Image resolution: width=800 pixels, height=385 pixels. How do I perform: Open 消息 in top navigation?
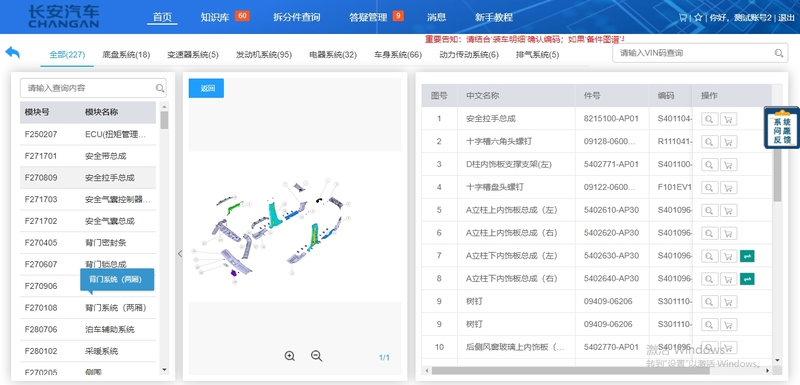(x=437, y=17)
